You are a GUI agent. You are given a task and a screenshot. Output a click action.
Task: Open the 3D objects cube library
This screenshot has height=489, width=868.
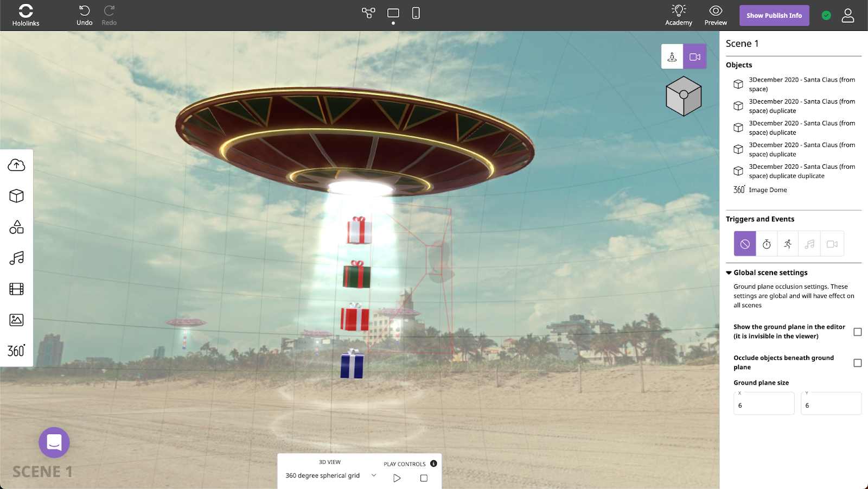17,196
